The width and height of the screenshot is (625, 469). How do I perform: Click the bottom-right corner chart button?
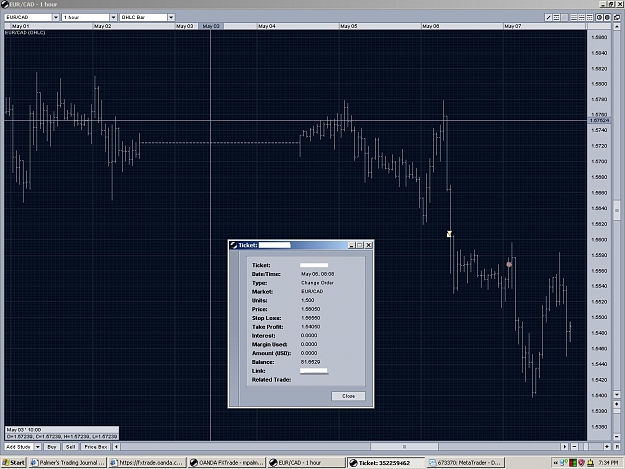(x=617, y=447)
